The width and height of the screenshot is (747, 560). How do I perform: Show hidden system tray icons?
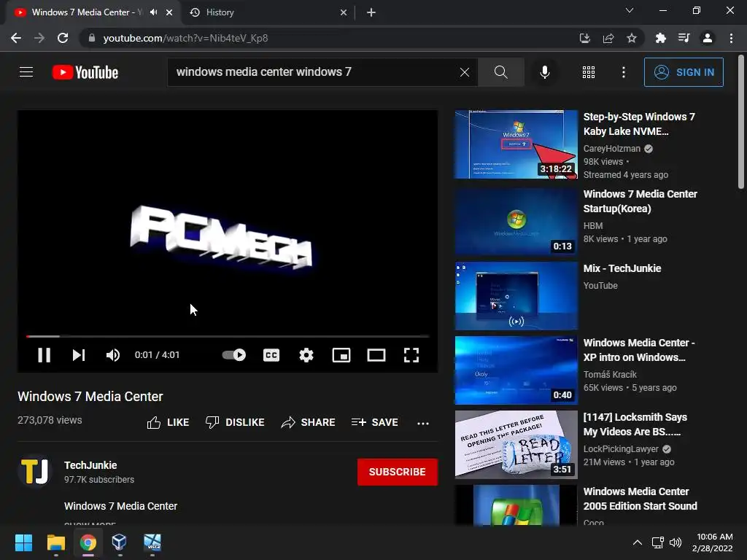[637, 542]
